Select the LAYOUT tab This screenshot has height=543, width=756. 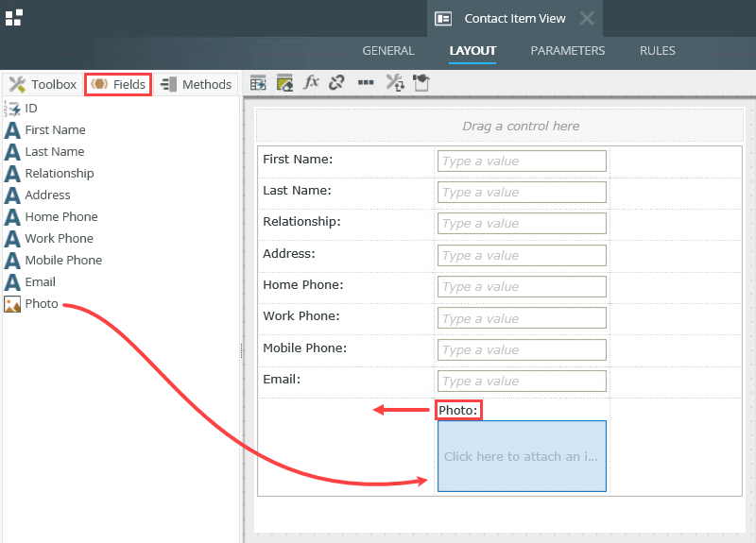point(472,51)
